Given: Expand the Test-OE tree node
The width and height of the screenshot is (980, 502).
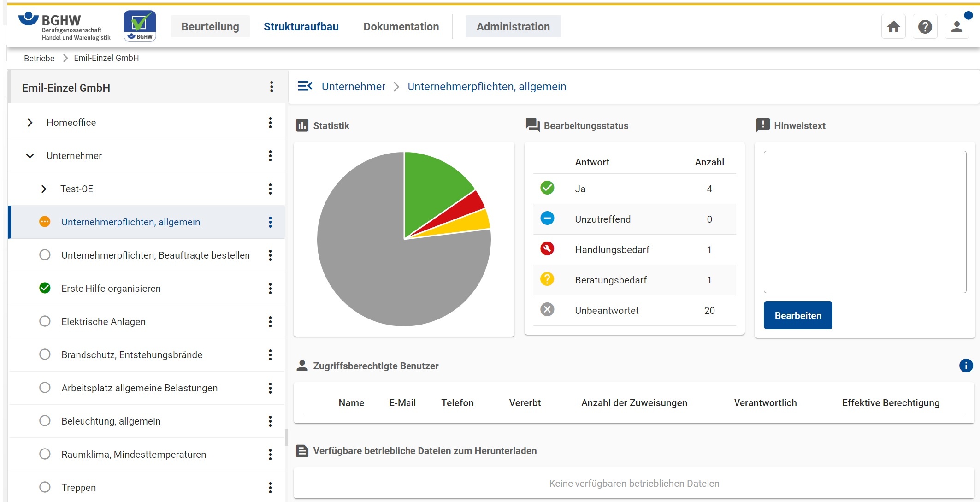Looking at the screenshot, I should 44,189.
